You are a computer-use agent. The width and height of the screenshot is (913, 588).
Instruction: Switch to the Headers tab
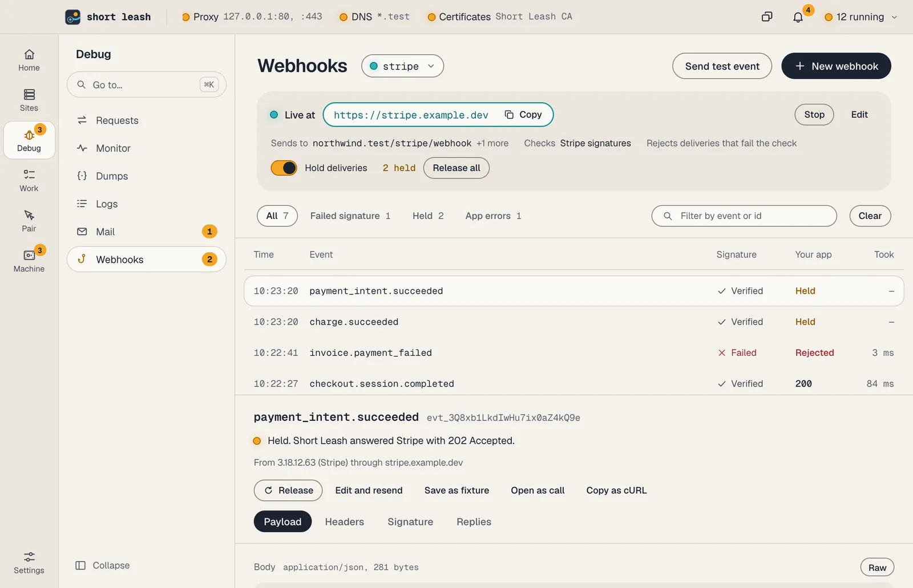click(345, 522)
